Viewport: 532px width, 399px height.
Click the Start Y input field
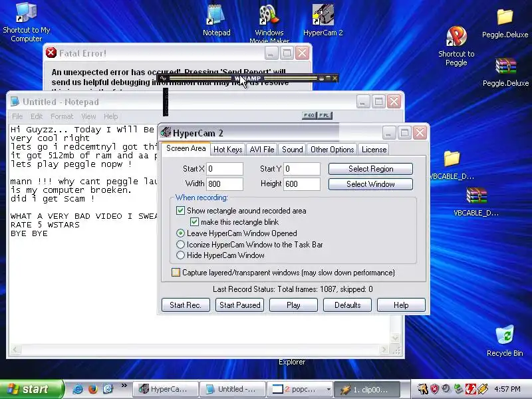pyautogui.click(x=302, y=169)
